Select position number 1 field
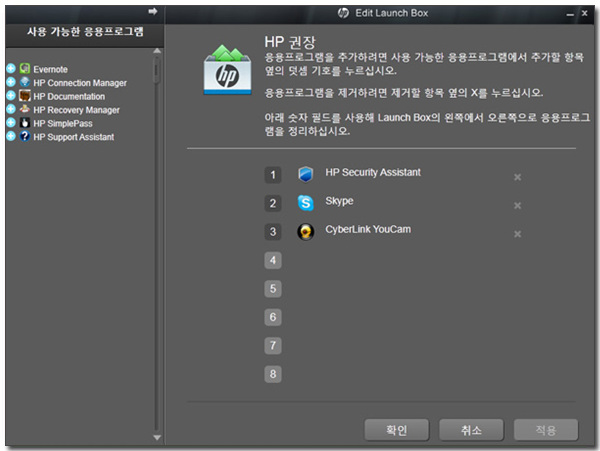This screenshot has height=451, width=600. pyautogui.click(x=273, y=175)
